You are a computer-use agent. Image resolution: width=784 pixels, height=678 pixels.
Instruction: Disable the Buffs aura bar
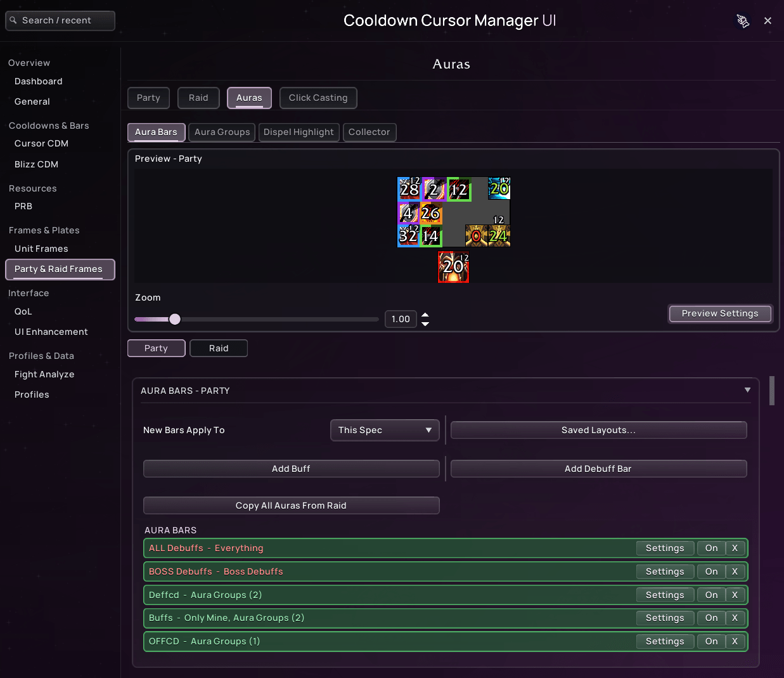(x=711, y=618)
